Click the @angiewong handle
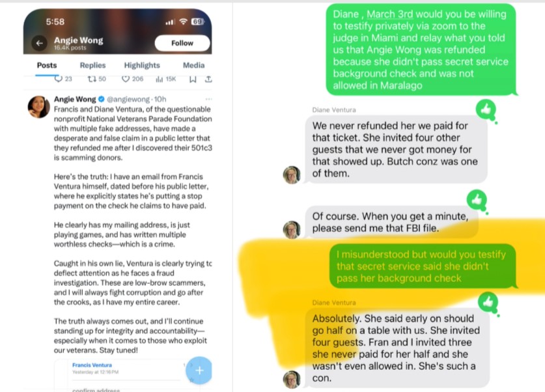The image size is (545, 392). tap(128, 100)
